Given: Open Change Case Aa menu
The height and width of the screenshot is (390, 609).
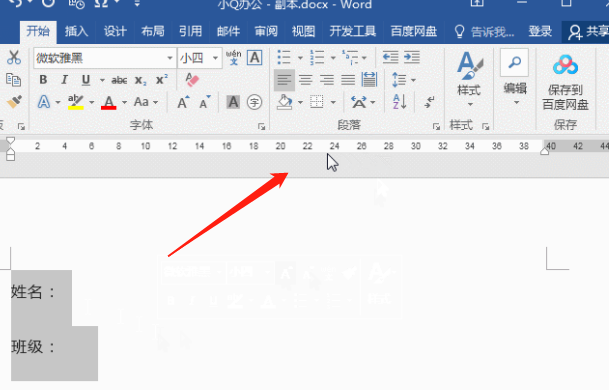Looking at the screenshot, I should click(x=146, y=102).
